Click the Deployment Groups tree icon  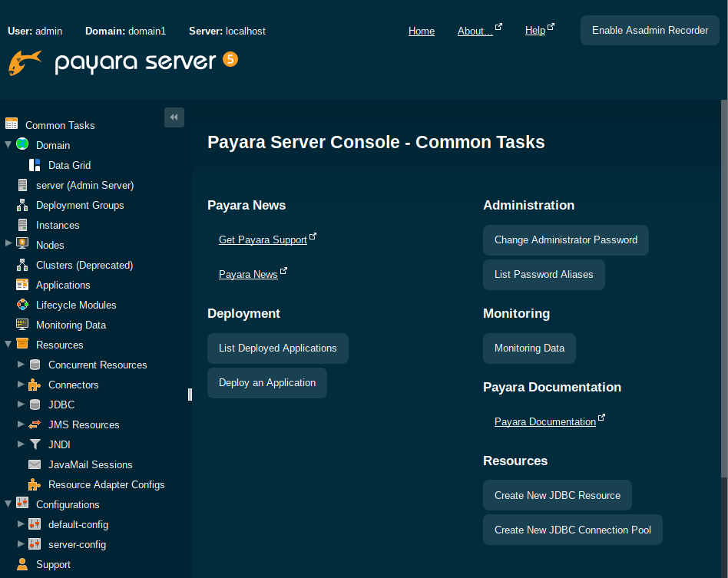coord(22,205)
